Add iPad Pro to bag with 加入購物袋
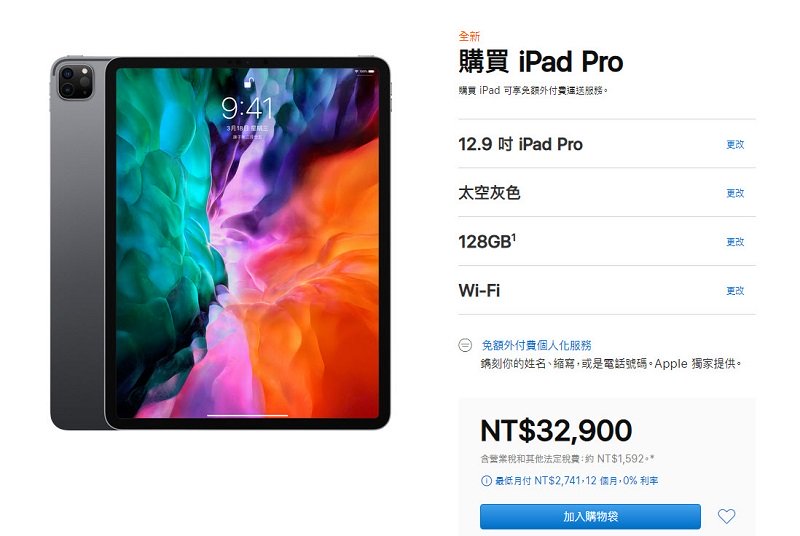Viewport: 800px width, 536px height. tap(590, 517)
